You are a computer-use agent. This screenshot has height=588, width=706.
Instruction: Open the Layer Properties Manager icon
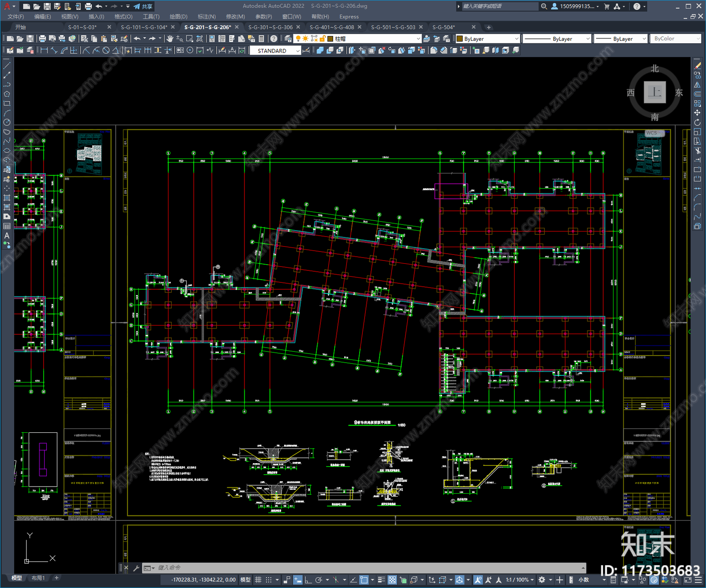[288, 39]
